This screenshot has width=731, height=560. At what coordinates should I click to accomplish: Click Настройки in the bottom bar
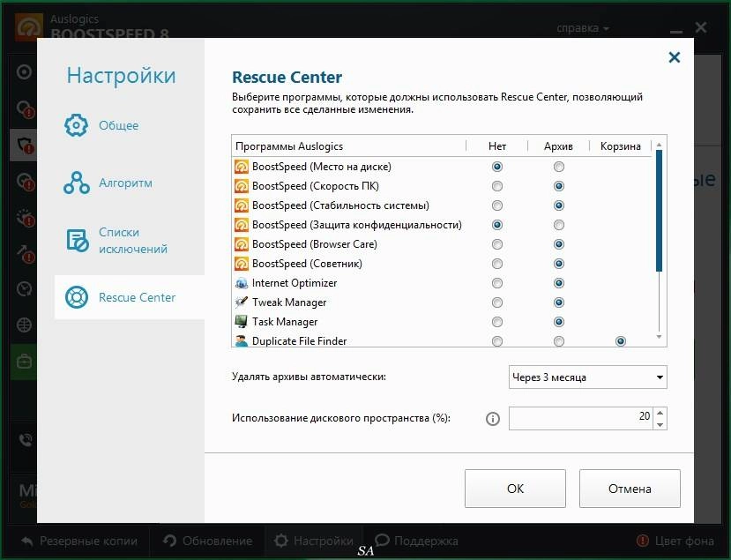click(x=314, y=541)
